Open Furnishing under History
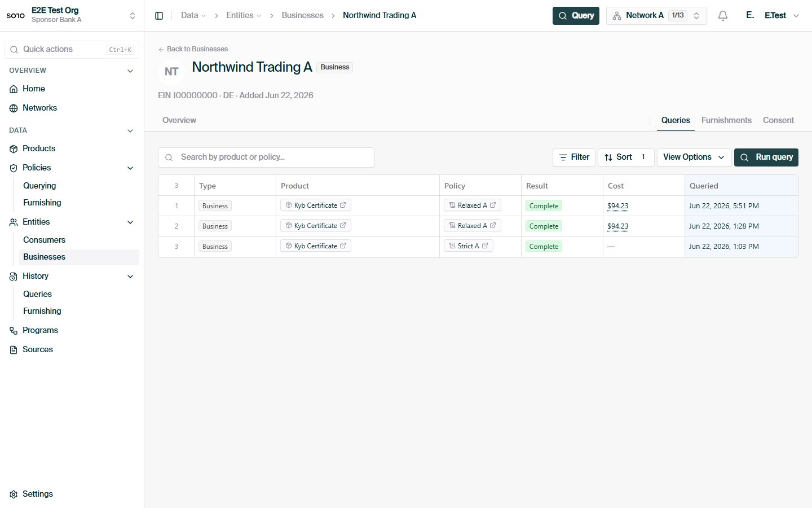Viewport: 812px width, 508px height. 42,311
